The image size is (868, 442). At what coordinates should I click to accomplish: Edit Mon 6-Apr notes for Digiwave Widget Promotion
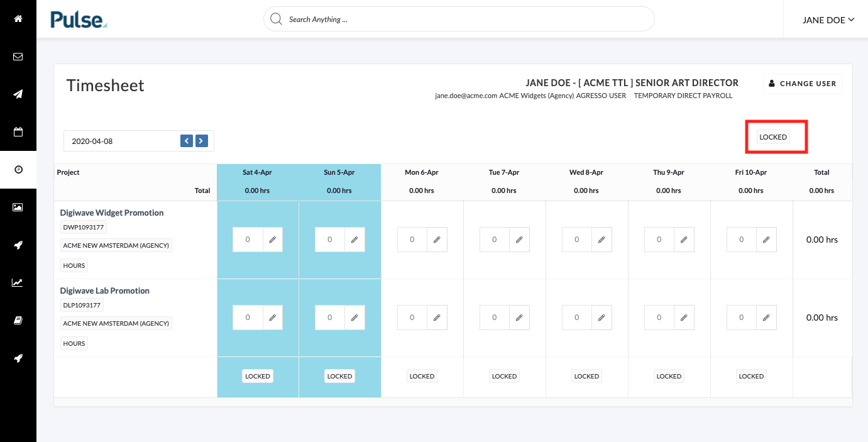click(437, 240)
